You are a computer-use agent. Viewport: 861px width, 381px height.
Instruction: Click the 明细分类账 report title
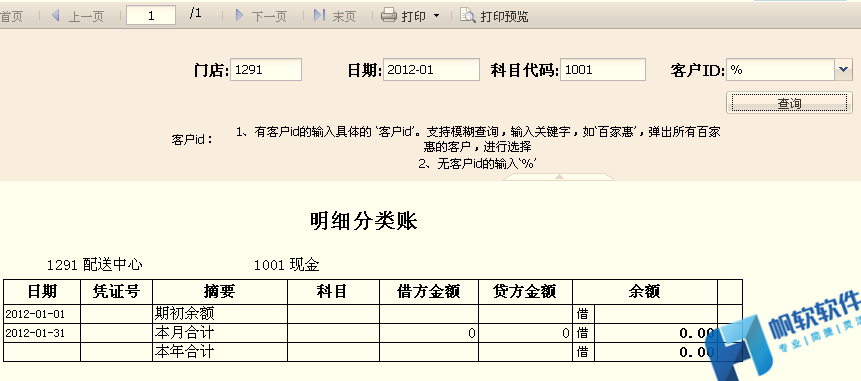364,221
